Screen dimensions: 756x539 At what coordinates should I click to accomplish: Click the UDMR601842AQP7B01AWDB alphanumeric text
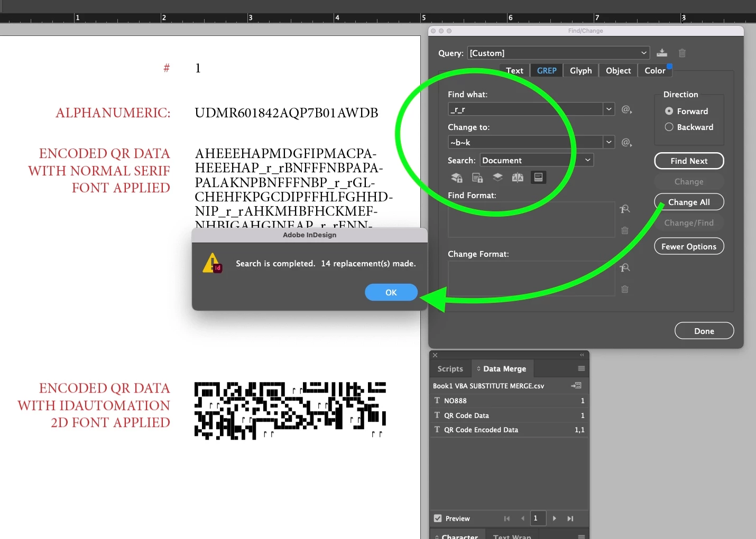coord(287,113)
